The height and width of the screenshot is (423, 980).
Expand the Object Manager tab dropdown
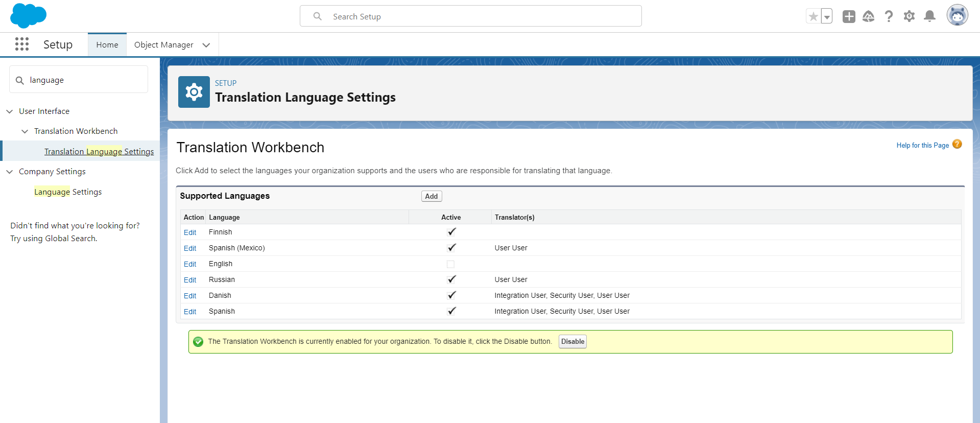pos(206,45)
